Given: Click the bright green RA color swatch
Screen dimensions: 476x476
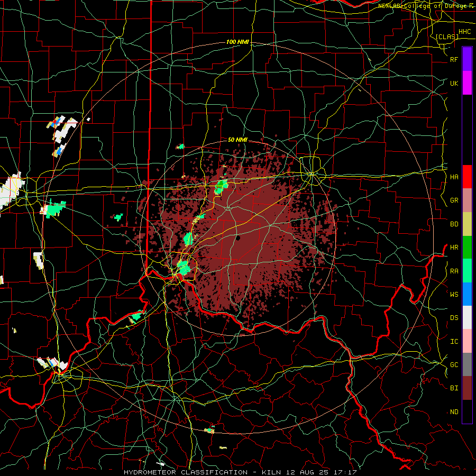Looking at the screenshot, I should click(x=467, y=271).
